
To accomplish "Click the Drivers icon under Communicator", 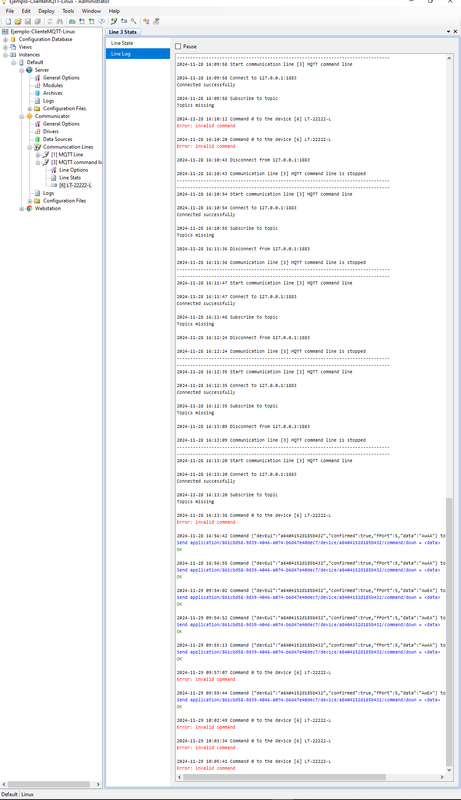I will tap(37, 132).
